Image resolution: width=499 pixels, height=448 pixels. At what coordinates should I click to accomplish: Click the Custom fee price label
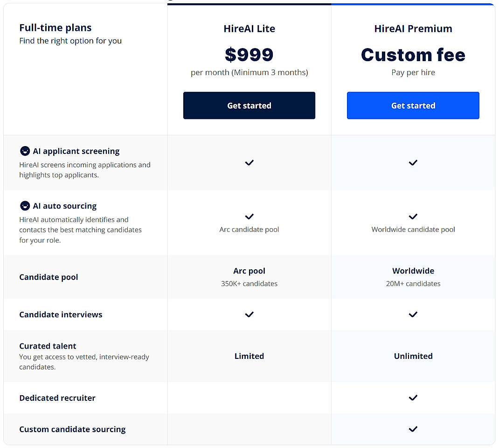coord(413,55)
